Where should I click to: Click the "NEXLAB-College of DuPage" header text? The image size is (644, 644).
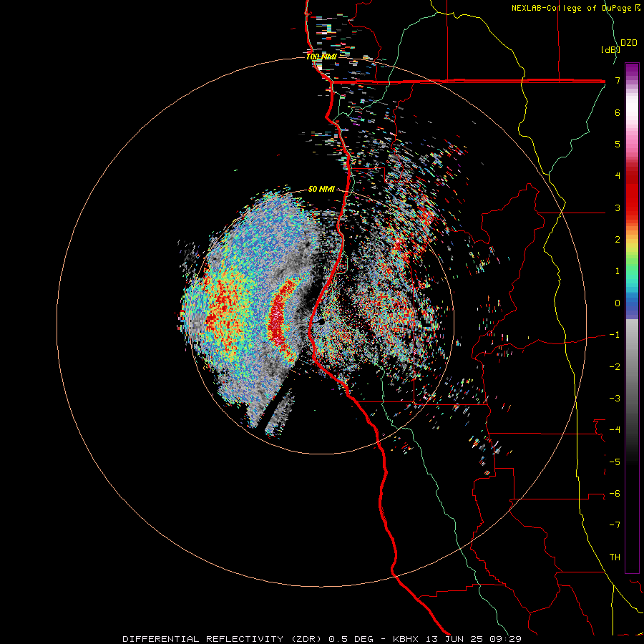572,8
